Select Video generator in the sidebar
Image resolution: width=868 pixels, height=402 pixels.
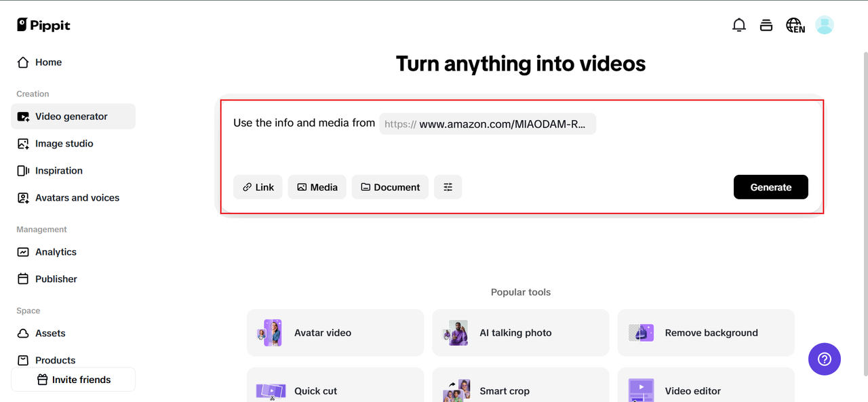point(71,117)
